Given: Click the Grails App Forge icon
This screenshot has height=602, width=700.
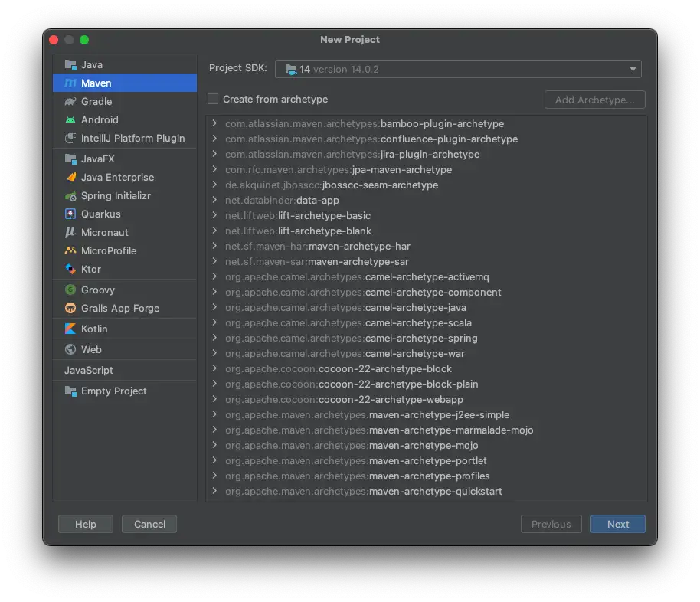Looking at the screenshot, I should point(70,308).
